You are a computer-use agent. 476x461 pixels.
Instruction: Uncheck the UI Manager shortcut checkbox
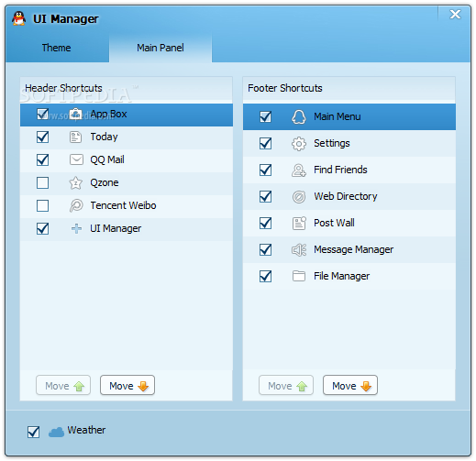(x=42, y=228)
